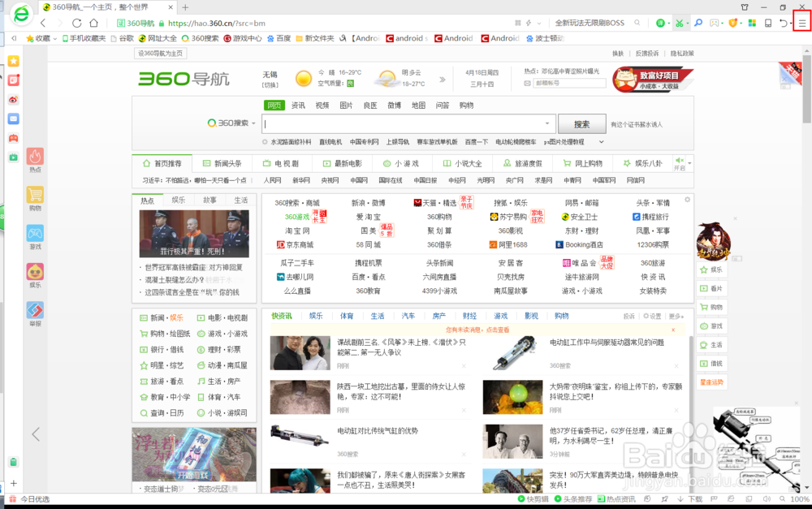The width and height of the screenshot is (812, 509).
Task: Expand the weather forecast double-arrow
Action: [x=443, y=80]
